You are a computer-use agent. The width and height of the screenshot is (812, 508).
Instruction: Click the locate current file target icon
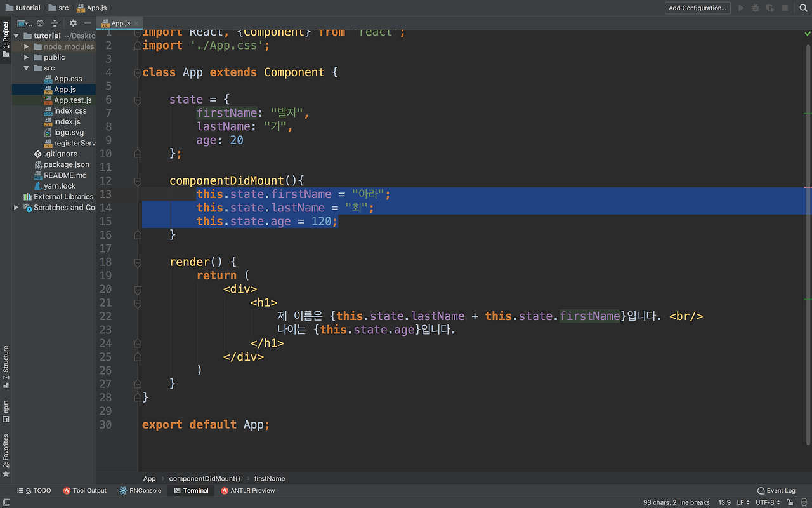click(x=40, y=23)
